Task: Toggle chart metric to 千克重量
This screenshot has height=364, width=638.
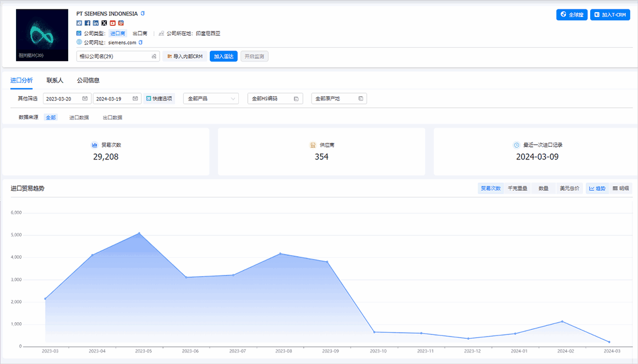Action: point(517,189)
